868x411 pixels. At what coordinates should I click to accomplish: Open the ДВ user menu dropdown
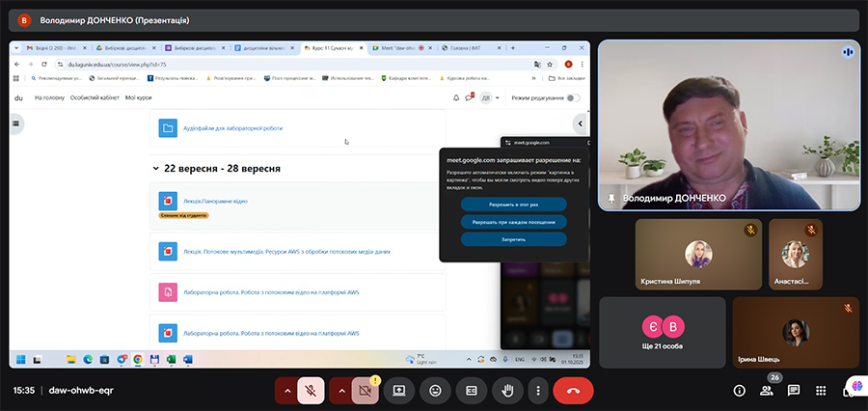(489, 98)
